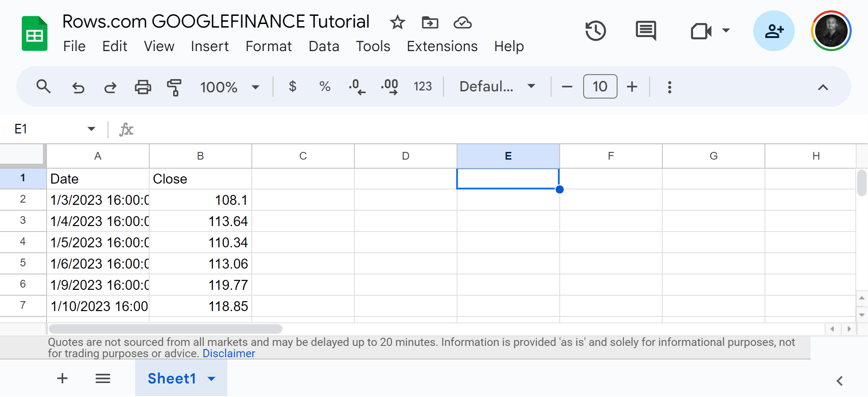Select row 1 header
Image resolution: width=868 pixels, height=397 pixels.
[23, 178]
